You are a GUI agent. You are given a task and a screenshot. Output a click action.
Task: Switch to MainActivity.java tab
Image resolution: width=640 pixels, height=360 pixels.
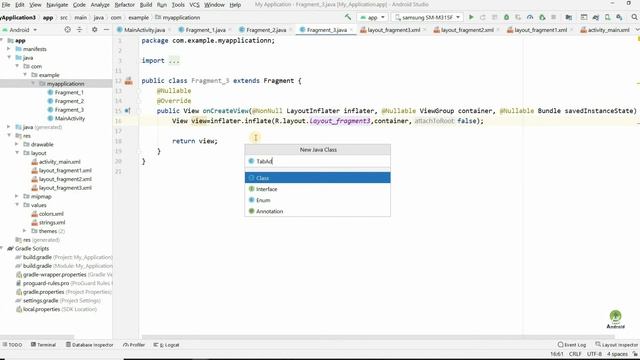point(144,30)
